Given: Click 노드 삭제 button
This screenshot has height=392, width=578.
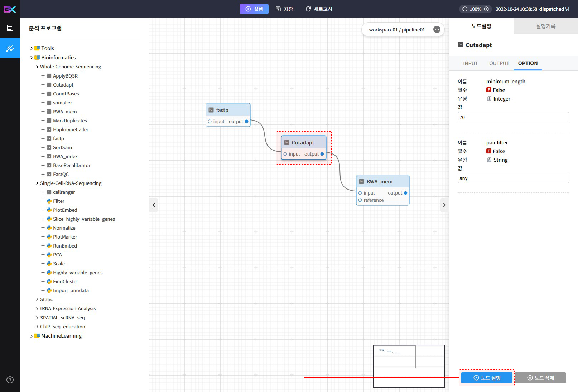Looking at the screenshot, I should [540, 378].
